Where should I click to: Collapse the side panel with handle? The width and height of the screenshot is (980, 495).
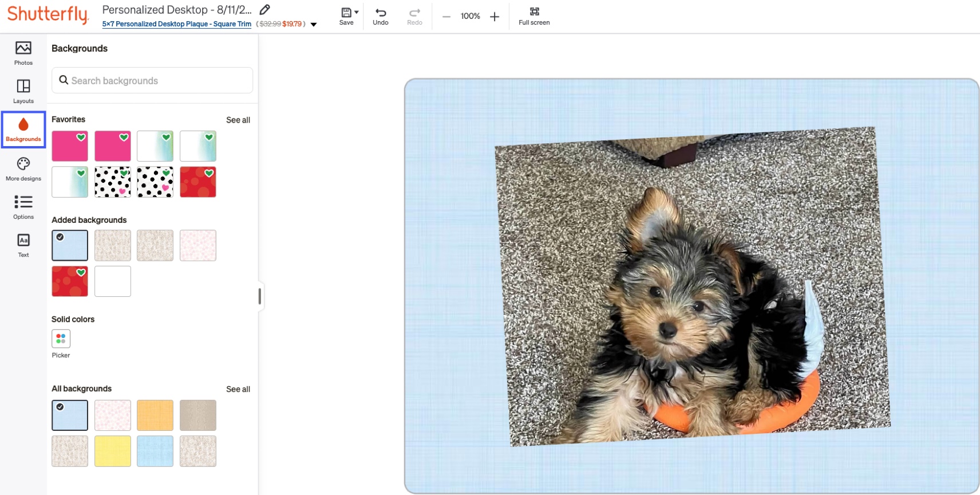[x=260, y=296]
